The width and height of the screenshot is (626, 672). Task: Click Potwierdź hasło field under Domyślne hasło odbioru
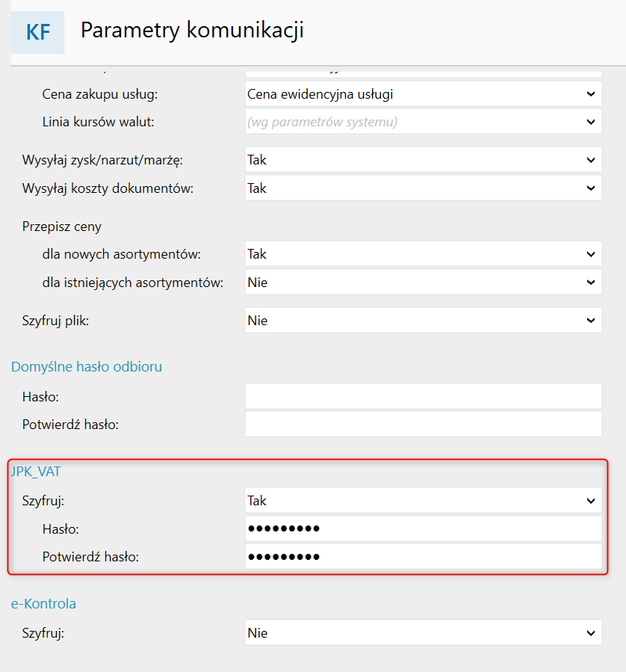click(423, 424)
